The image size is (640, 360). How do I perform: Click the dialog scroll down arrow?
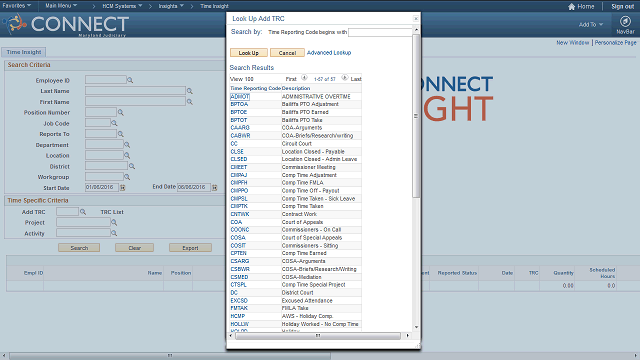click(416, 327)
